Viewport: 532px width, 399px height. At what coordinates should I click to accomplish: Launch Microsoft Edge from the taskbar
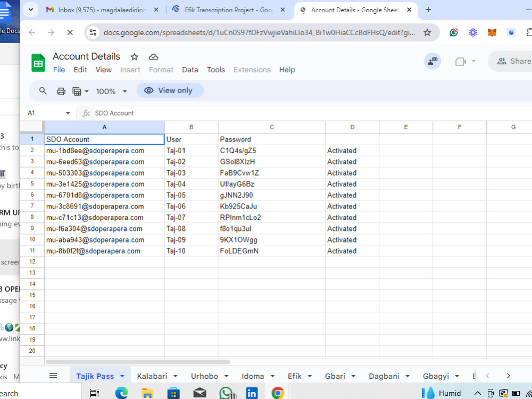pyautogui.click(x=121, y=393)
